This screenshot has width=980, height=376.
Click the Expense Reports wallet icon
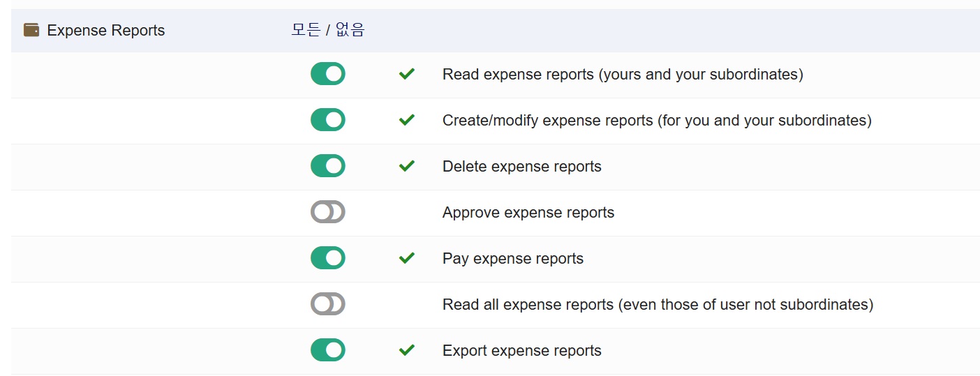31,30
